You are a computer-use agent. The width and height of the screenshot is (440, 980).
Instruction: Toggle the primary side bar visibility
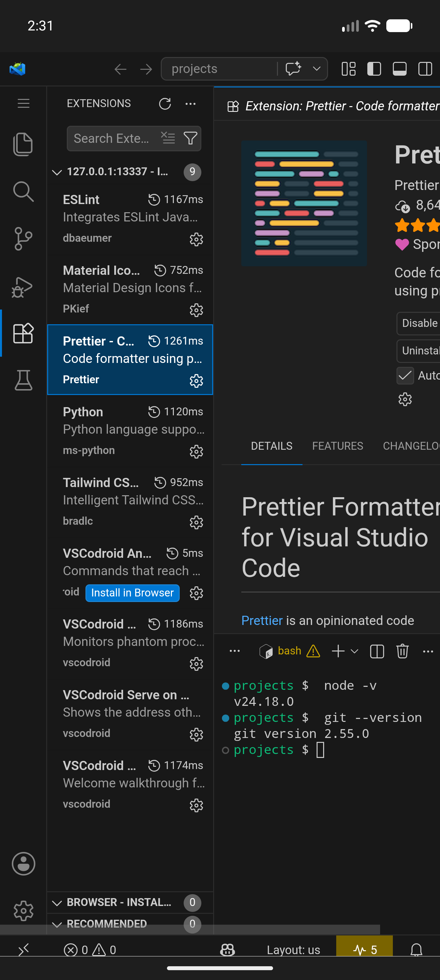[x=374, y=69]
